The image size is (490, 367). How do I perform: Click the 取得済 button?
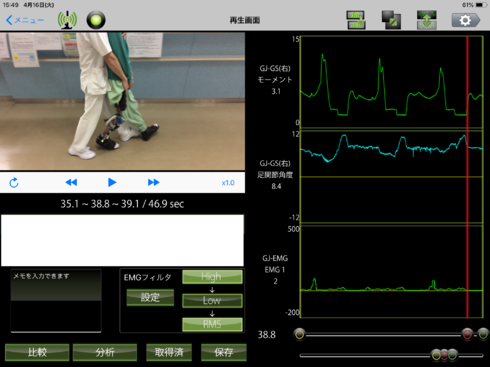169,352
